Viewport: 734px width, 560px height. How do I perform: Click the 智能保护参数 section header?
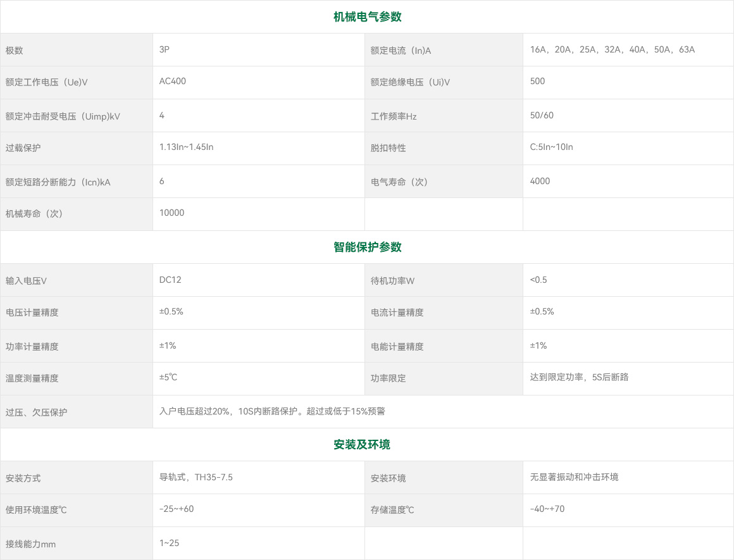click(x=367, y=247)
